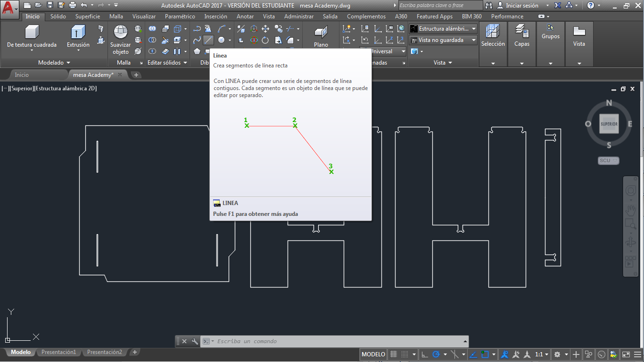Toggle polar tracking in status bar
The width and height of the screenshot is (644, 362).
coord(436,354)
